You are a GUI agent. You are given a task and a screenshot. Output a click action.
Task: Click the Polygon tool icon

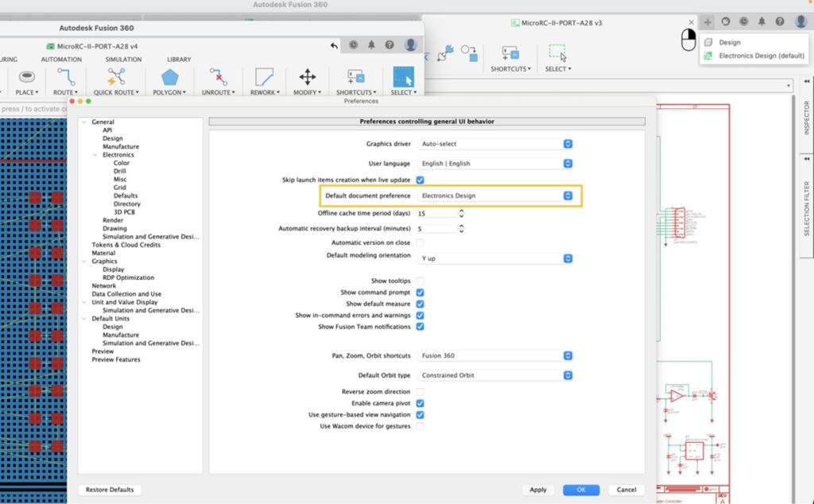[x=169, y=77]
